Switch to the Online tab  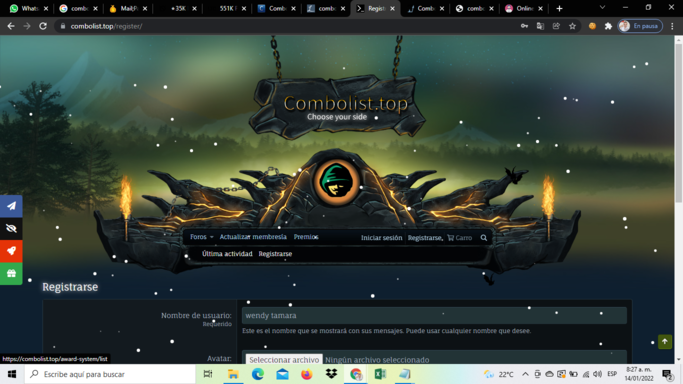click(x=521, y=8)
